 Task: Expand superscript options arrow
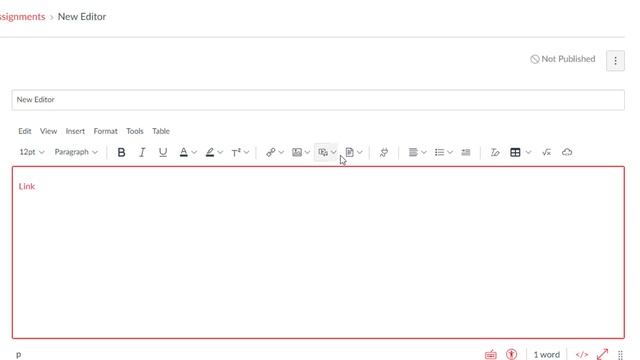coord(247,152)
